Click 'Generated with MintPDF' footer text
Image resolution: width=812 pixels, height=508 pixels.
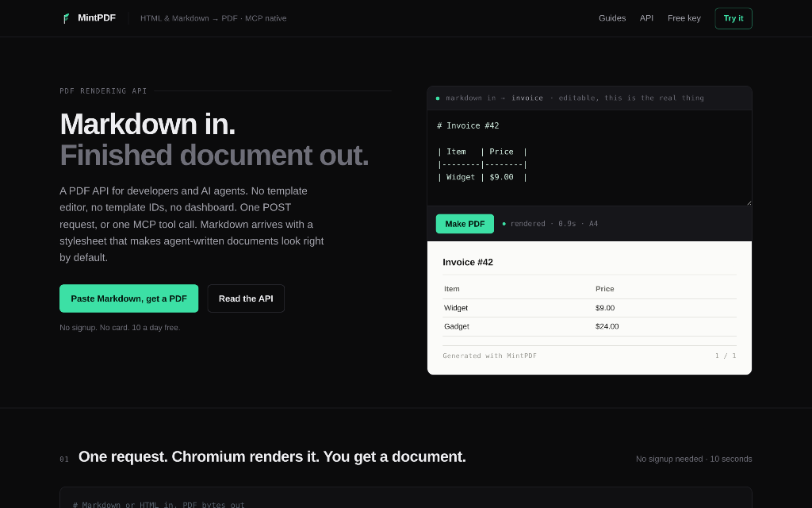[x=489, y=356]
